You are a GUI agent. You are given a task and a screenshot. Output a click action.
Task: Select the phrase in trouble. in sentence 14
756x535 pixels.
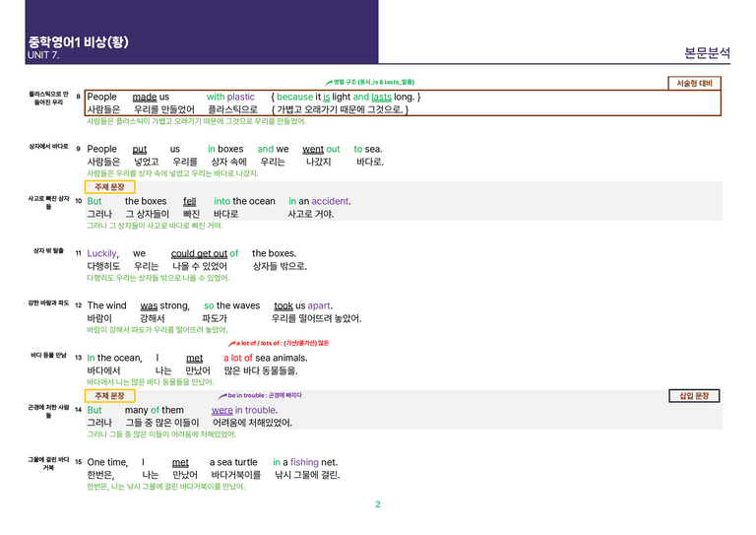pos(257,410)
